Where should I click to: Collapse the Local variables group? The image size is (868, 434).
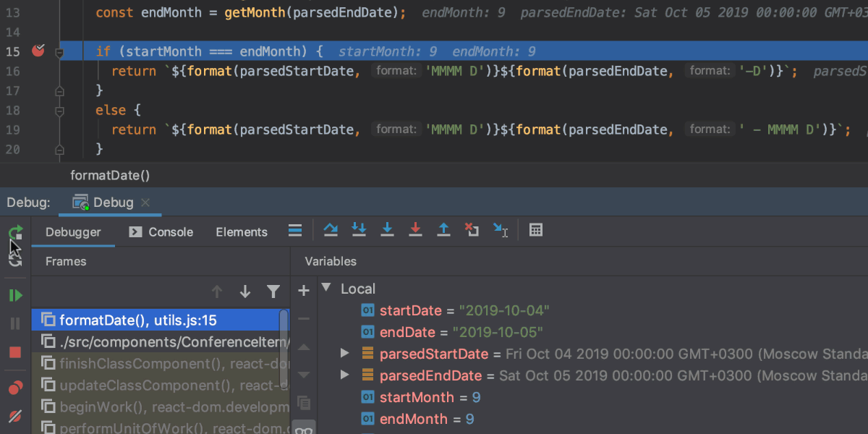point(325,288)
